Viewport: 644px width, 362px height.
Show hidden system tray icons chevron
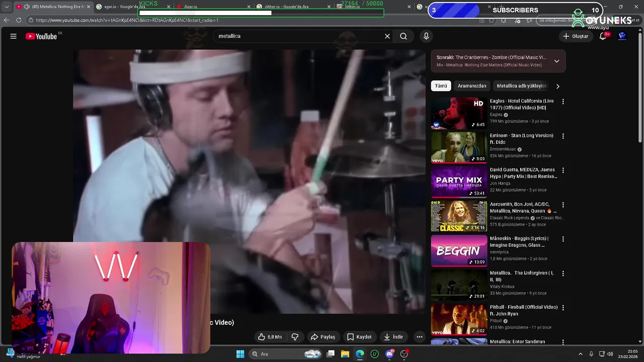(x=580, y=354)
